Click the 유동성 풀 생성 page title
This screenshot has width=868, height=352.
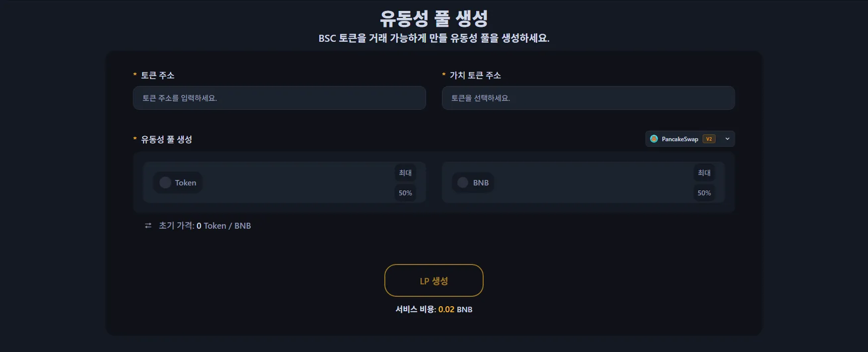[434, 19]
